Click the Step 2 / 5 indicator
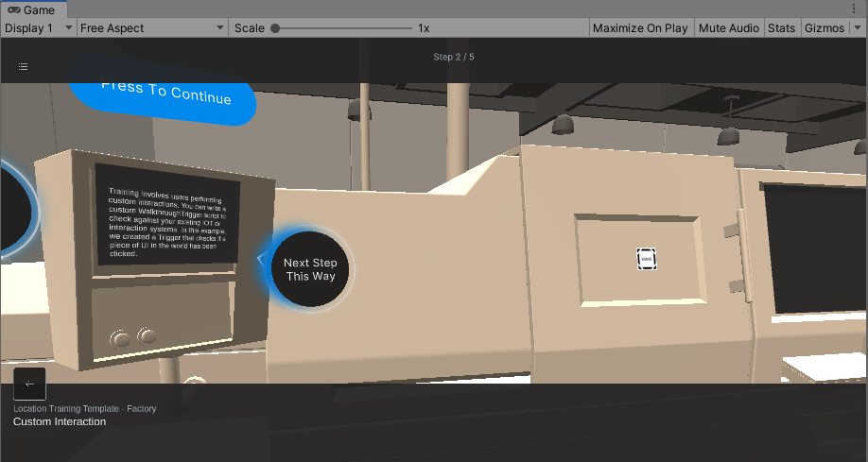The height and width of the screenshot is (462, 868). [x=454, y=58]
